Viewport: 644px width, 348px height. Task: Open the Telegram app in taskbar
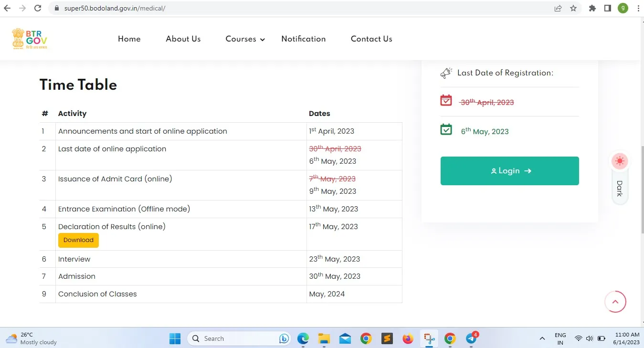(472, 338)
